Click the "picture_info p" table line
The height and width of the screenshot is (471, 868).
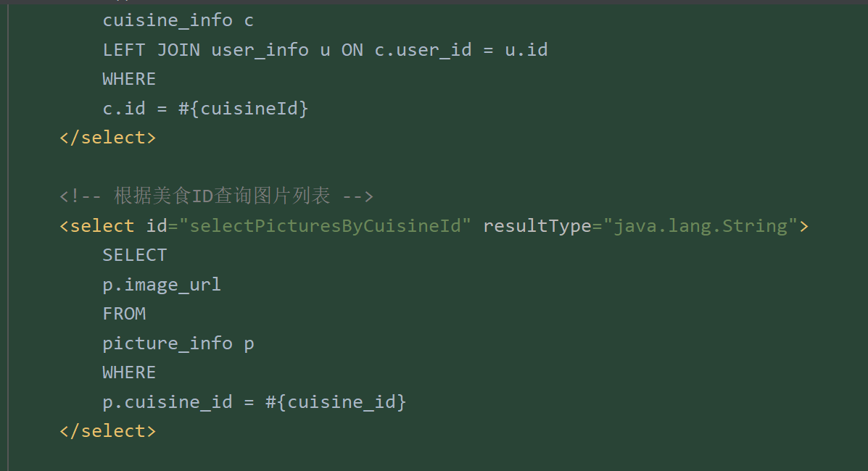(x=178, y=343)
